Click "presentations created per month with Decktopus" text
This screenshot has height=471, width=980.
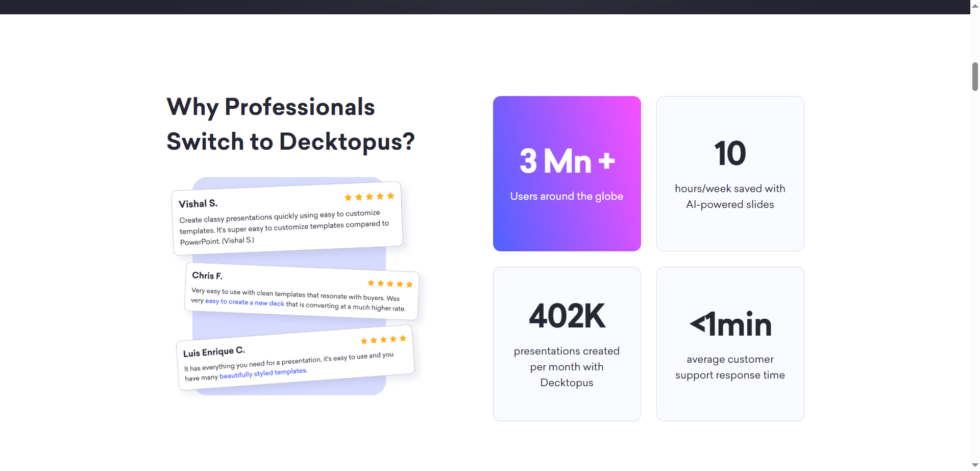(x=567, y=367)
